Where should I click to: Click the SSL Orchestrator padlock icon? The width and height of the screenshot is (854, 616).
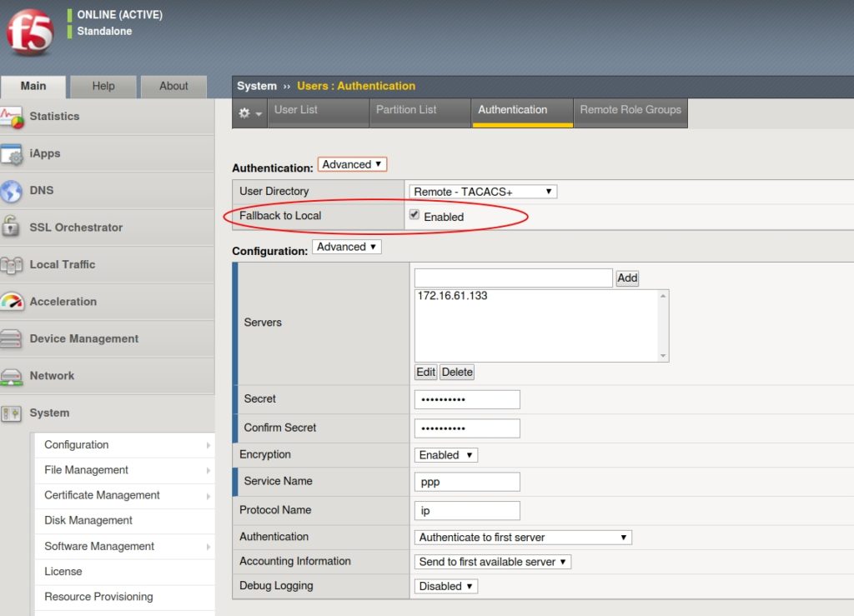pyautogui.click(x=10, y=227)
